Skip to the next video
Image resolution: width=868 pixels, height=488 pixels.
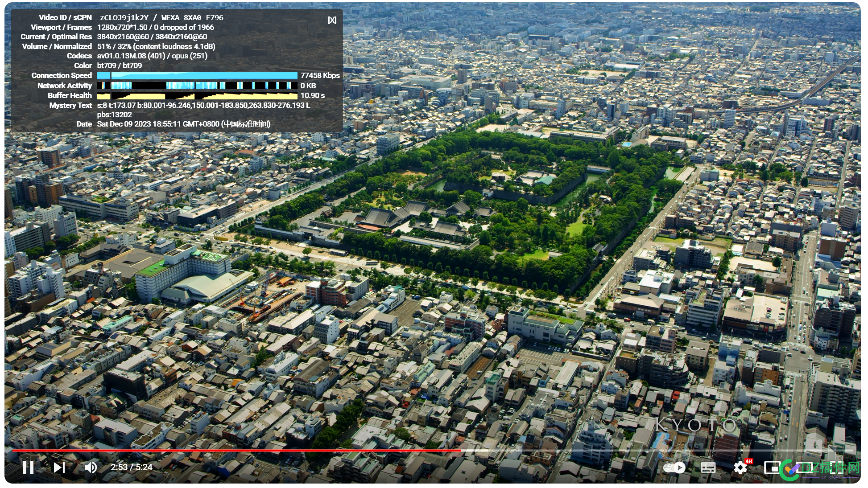click(x=59, y=467)
